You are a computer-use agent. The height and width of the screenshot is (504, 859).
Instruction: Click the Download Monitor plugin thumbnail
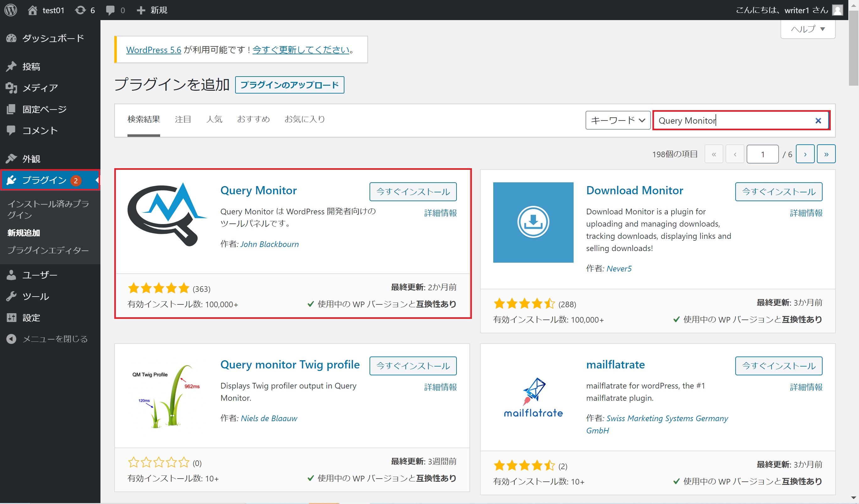coord(533,222)
